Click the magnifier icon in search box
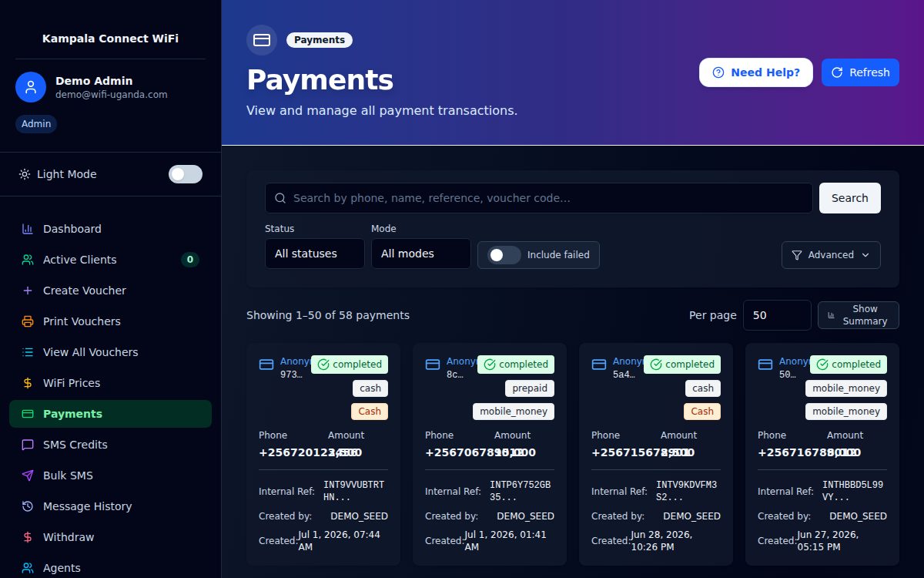924x578 pixels. [x=280, y=198]
